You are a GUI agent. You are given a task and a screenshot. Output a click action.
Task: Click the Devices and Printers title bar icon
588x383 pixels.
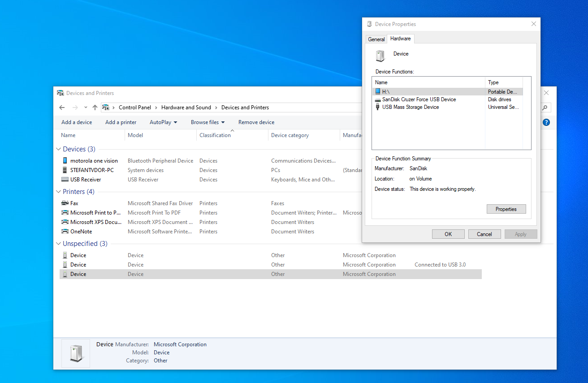pyautogui.click(x=61, y=93)
